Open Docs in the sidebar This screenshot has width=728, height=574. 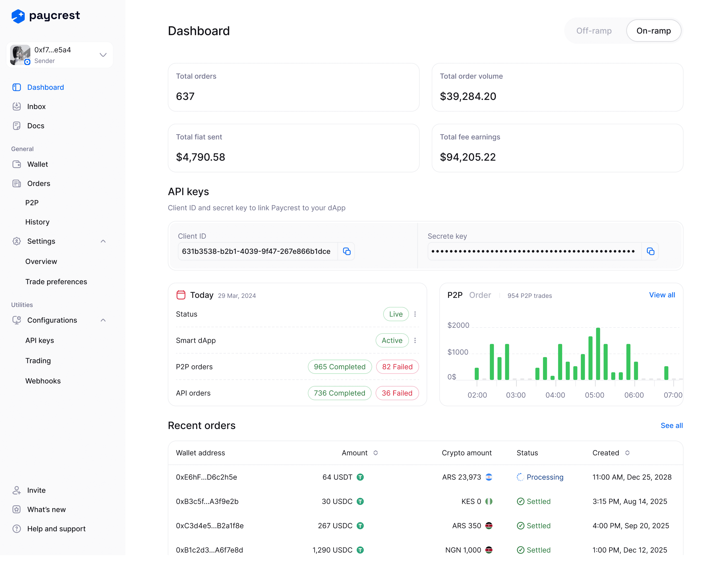click(x=36, y=126)
